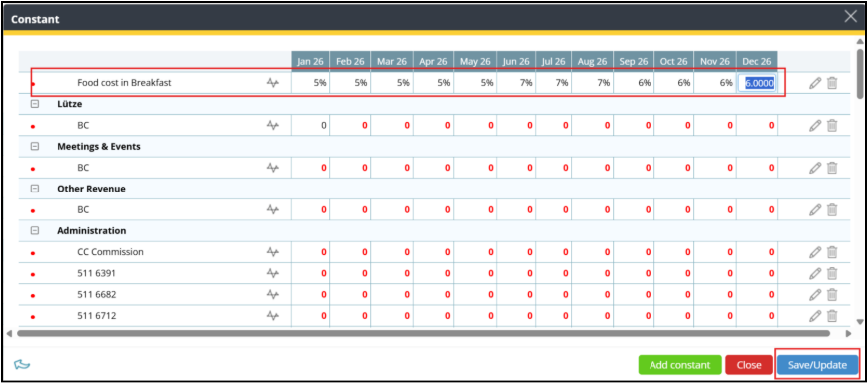The height and width of the screenshot is (383, 868).
Task: Edit the 511 6391 constant with the pencil icon
Action: (x=815, y=273)
